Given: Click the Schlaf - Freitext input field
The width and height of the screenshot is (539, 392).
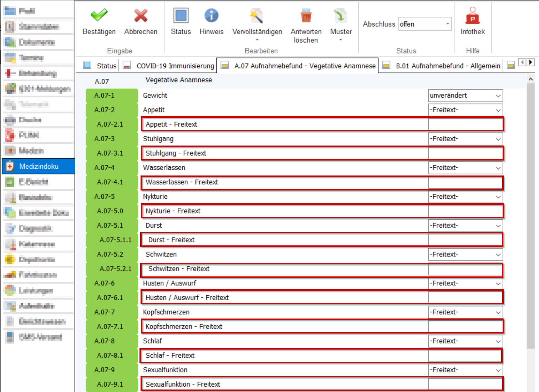Looking at the screenshot, I should click(x=465, y=356).
